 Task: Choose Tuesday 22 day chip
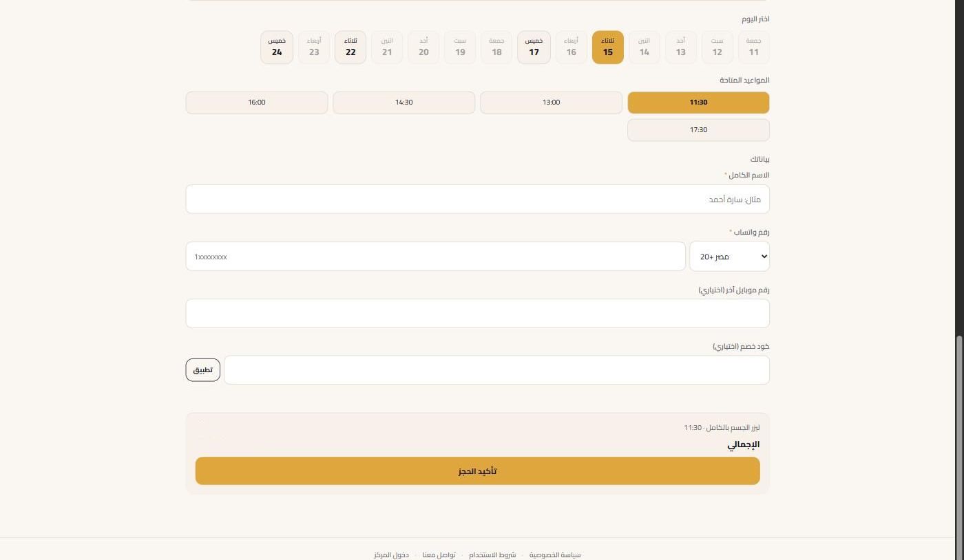click(350, 47)
